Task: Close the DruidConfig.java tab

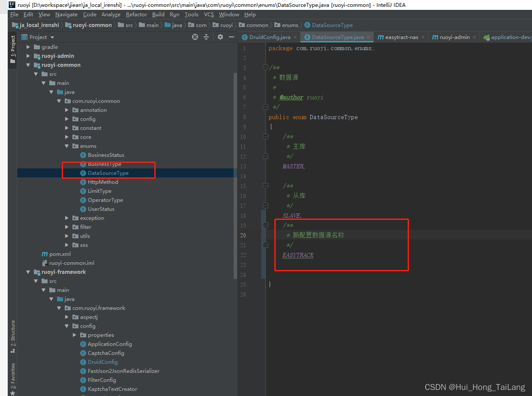Action: coord(295,37)
